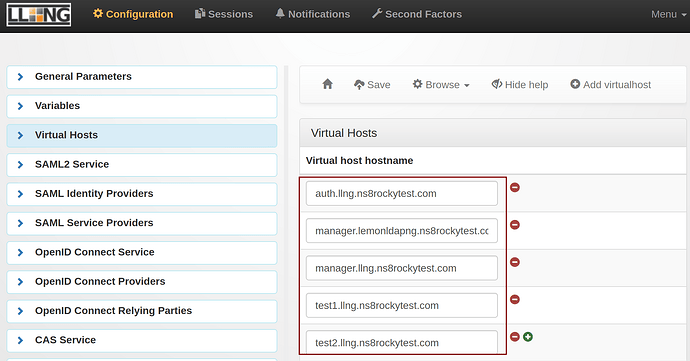Expand OpenID Connect Service chevron
The height and width of the screenshot is (361, 690).
tap(20, 252)
